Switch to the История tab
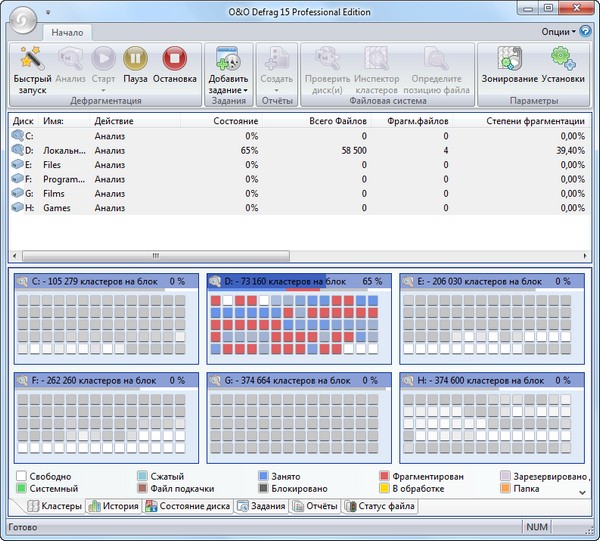 coord(112,507)
